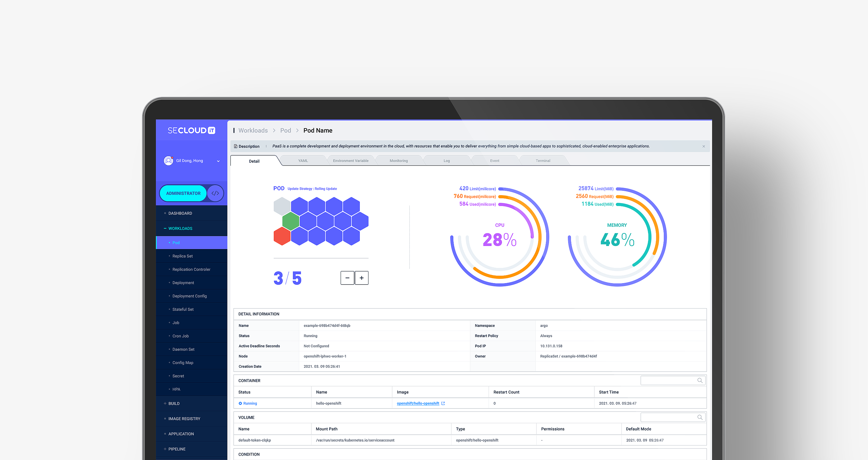
Task: Open the Gil Dong, Hong user dropdown
Action: [x=218, y=161]
